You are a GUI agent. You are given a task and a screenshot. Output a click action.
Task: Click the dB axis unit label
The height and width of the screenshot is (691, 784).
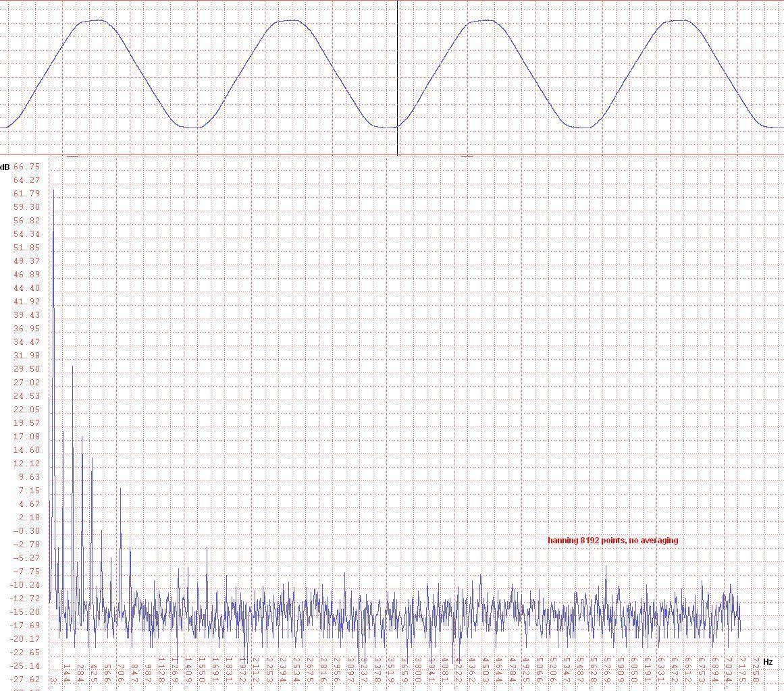coord(5,167)
